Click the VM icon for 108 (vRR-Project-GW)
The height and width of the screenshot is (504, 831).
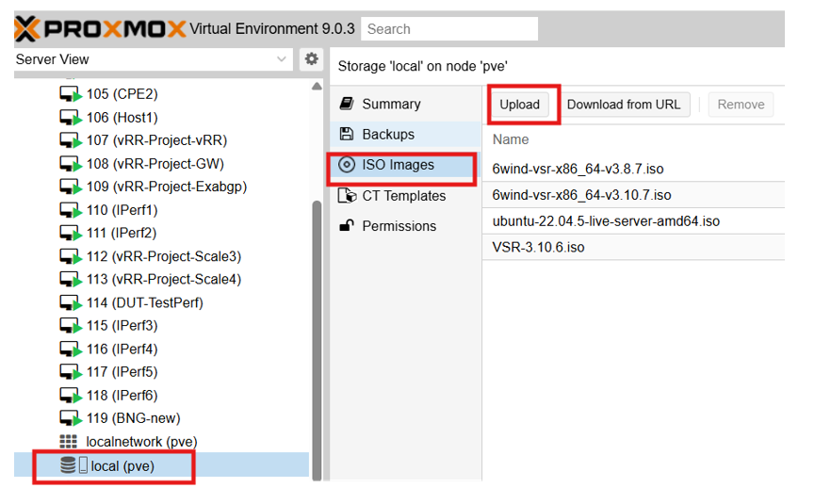(x=71, y=164)
